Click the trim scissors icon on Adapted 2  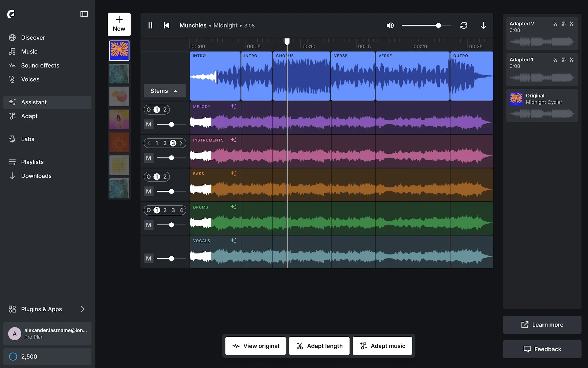pos(555,24)
